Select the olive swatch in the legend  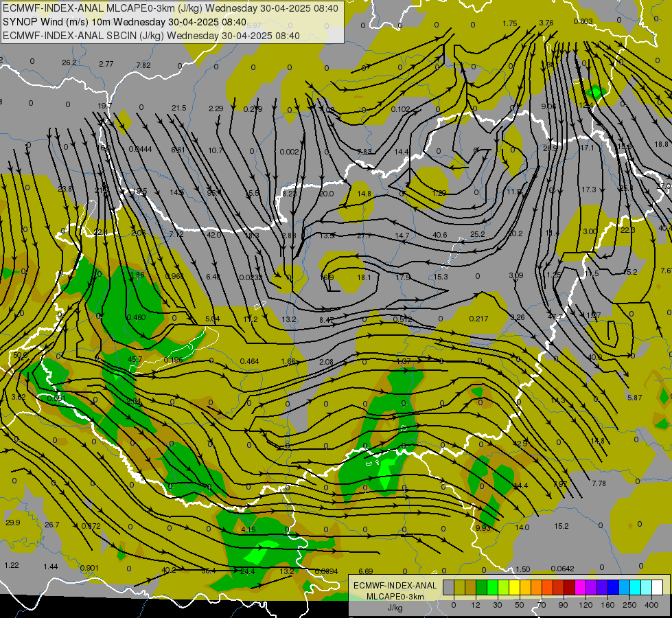tap(459, 588)
